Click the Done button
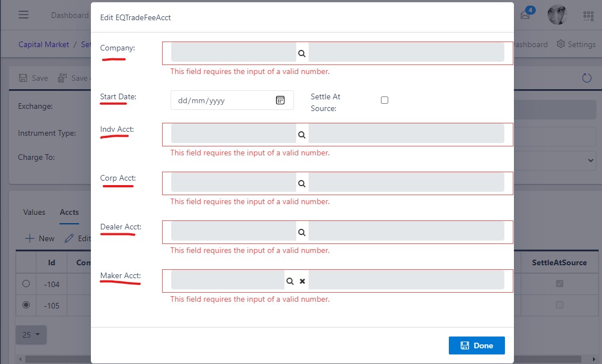 coord(477,345)
